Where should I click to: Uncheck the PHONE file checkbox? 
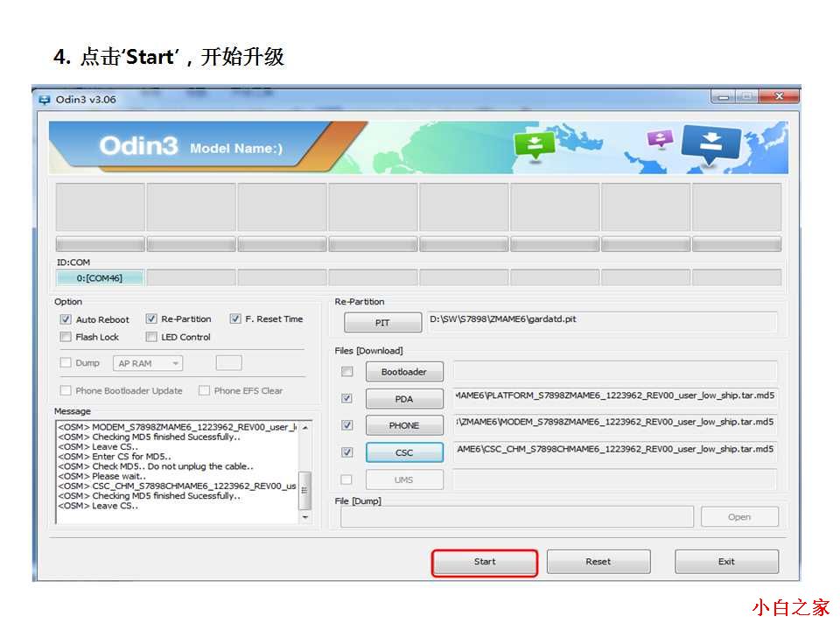347,425
